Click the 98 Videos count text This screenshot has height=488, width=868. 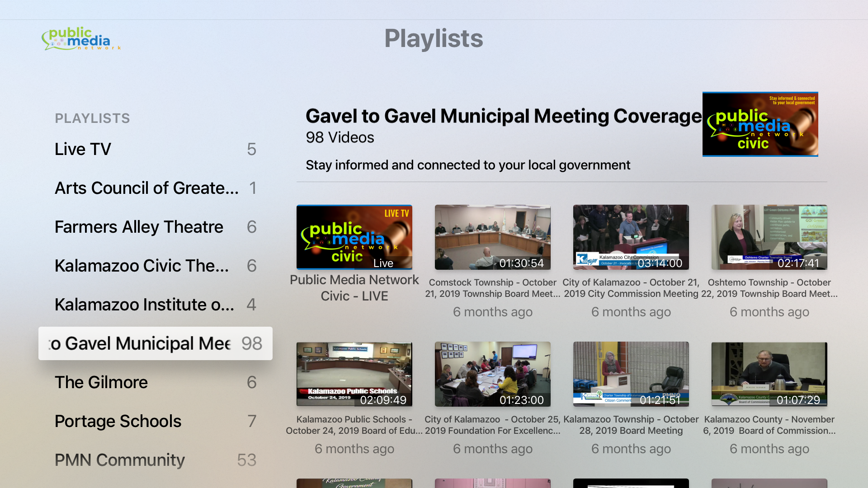click(x=340, y=137)
